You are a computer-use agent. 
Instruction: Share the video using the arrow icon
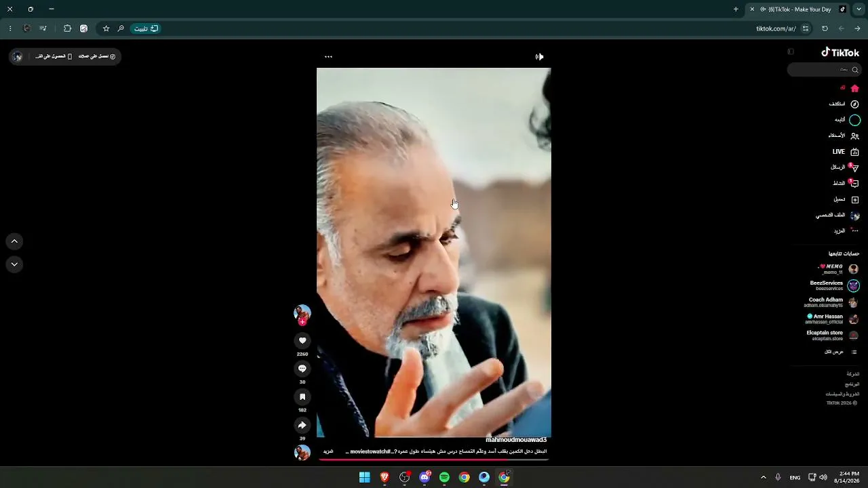302,425
